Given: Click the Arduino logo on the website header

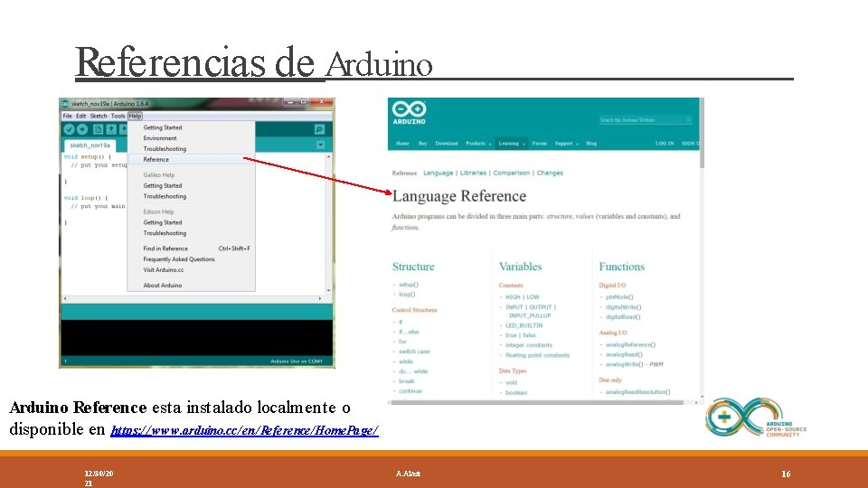Looking at the screenshot, I should [x=409, y=112].
